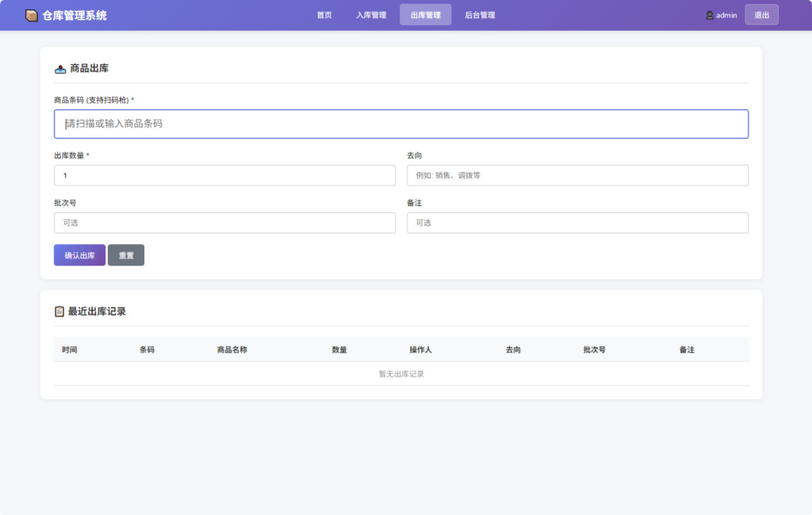Click the 去向 table column header
Screen dimensions: 812x515
[513, 350]
